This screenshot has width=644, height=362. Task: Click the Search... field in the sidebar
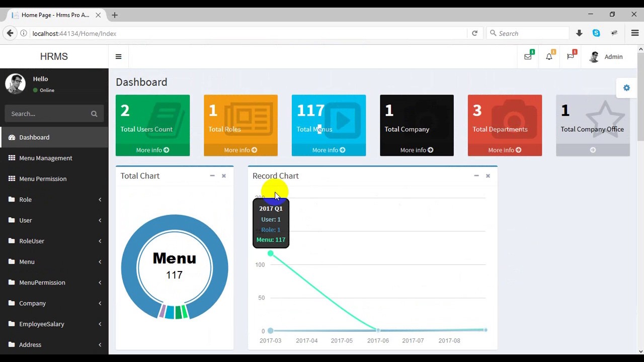45,114
